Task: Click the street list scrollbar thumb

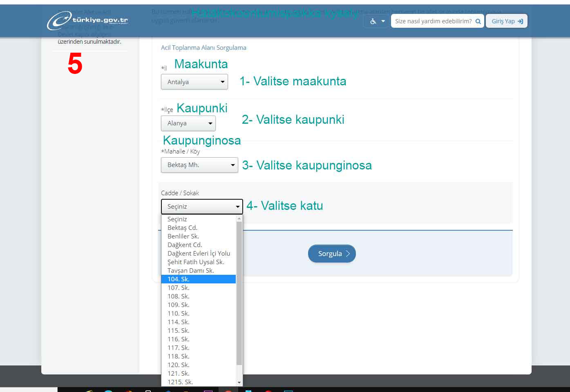Action: click(x=239, y=294)
